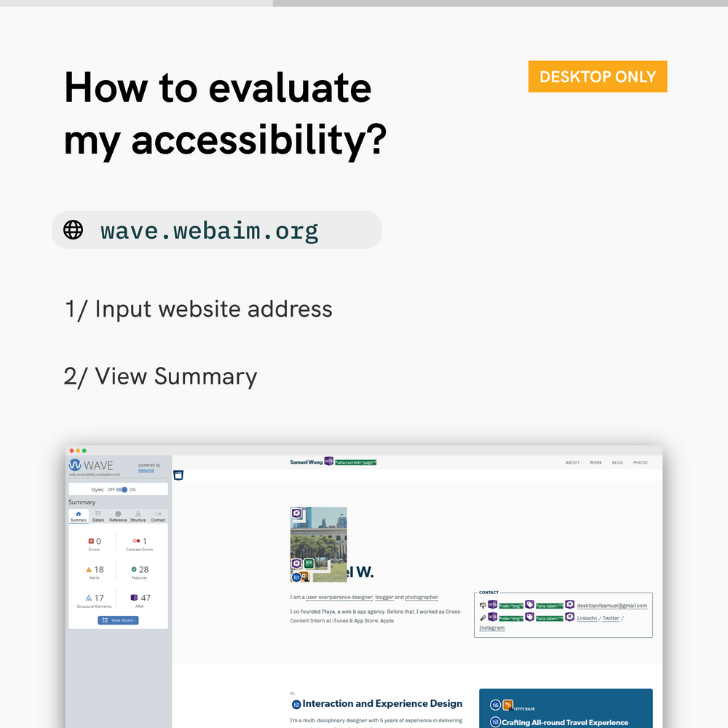Click the purple ARIA cube icon
The image size is (728, 728).
click(x=134, y=598)
